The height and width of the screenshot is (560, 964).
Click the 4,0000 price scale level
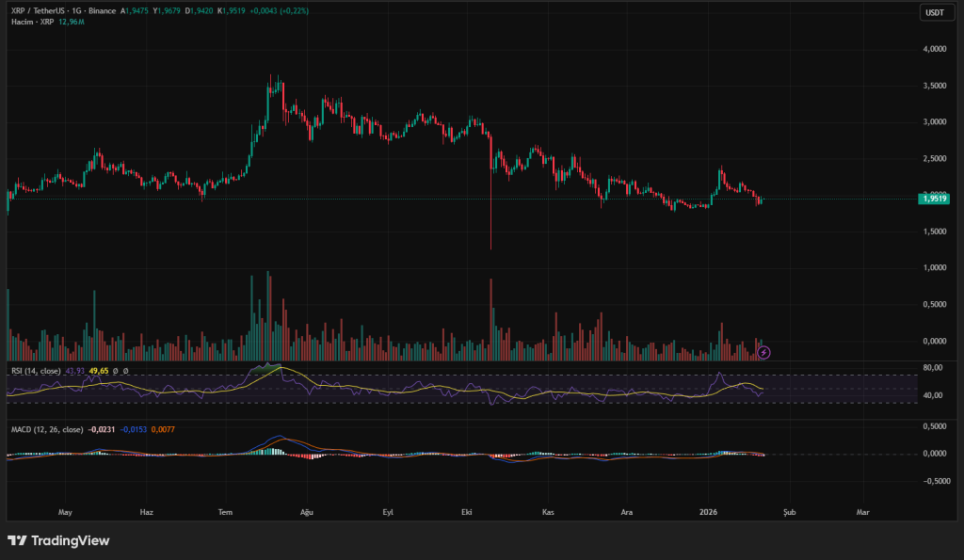coord(935,49)
